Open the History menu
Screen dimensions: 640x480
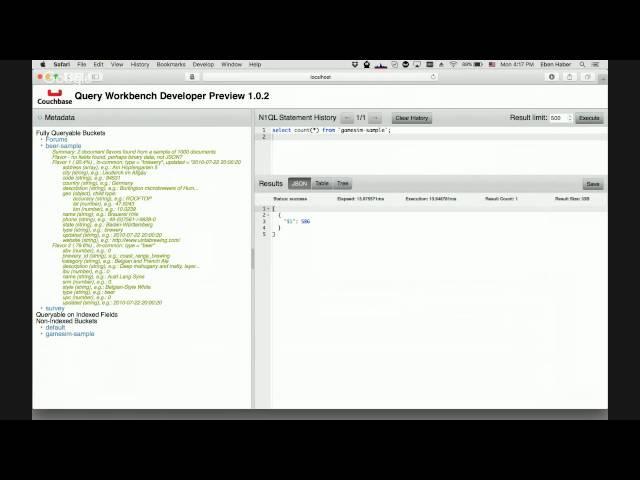point(140,64)
